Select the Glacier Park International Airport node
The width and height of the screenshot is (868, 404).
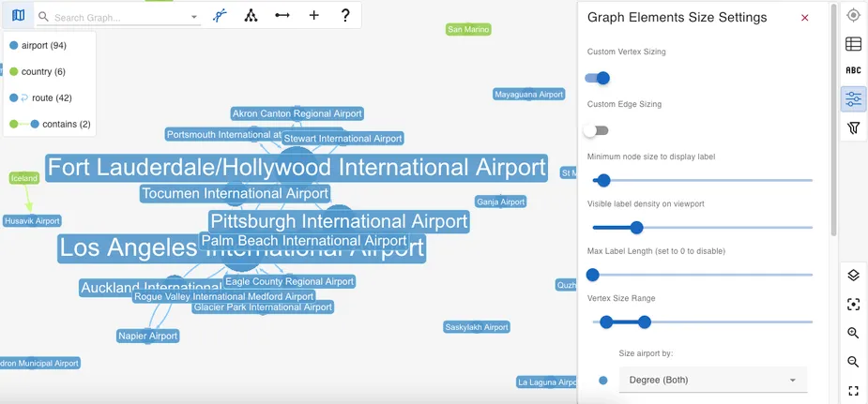pyautogui.click(x=263, y=307)
